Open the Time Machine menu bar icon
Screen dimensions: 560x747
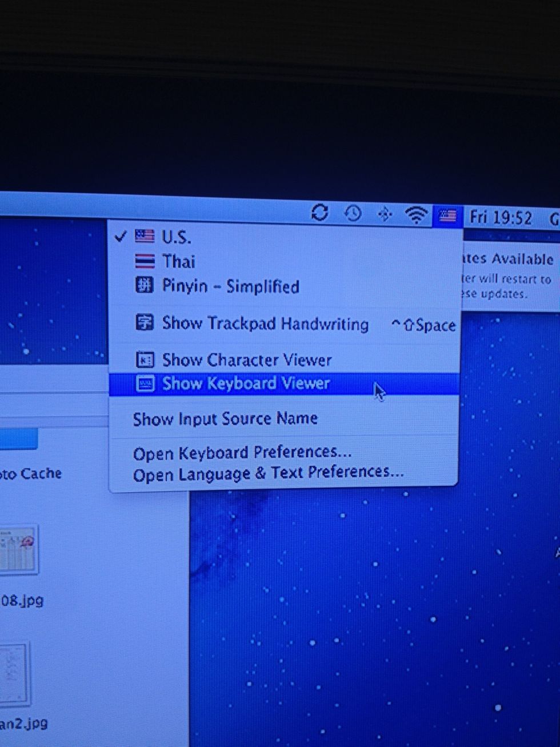(x=353, y=214)
